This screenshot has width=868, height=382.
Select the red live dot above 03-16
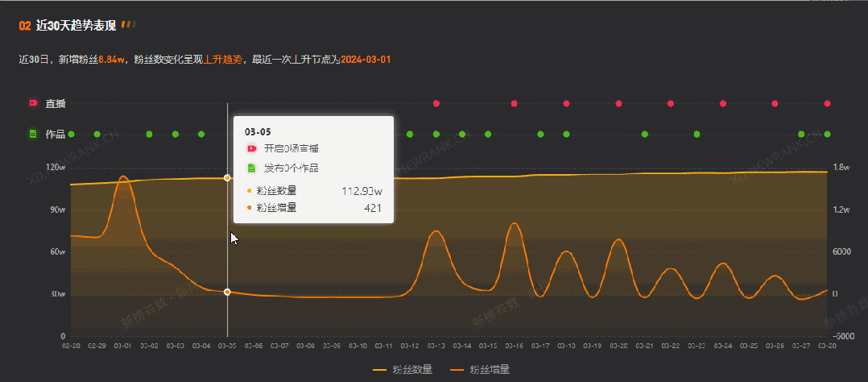coord(515,103)
